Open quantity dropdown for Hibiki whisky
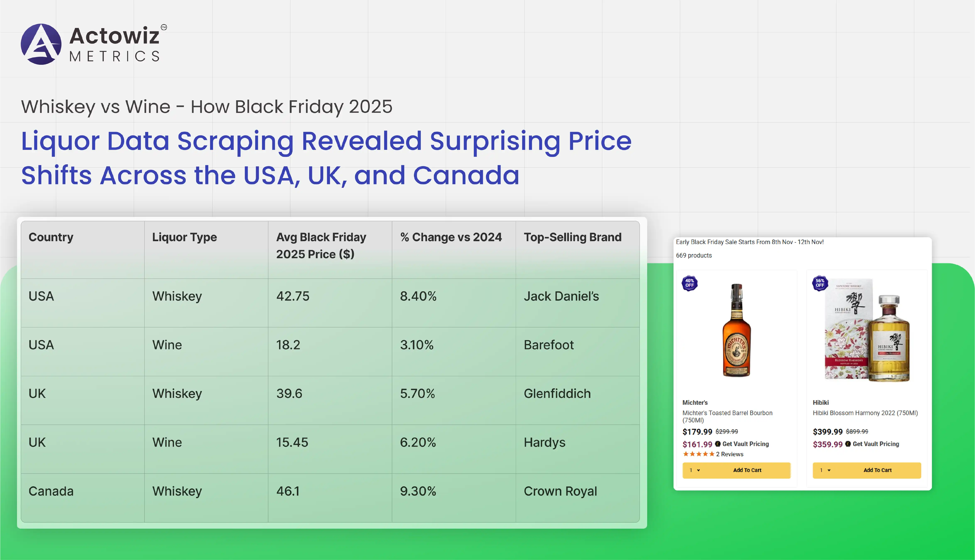Viewport: 975px width, 560px height. click(x=825, y=470)
